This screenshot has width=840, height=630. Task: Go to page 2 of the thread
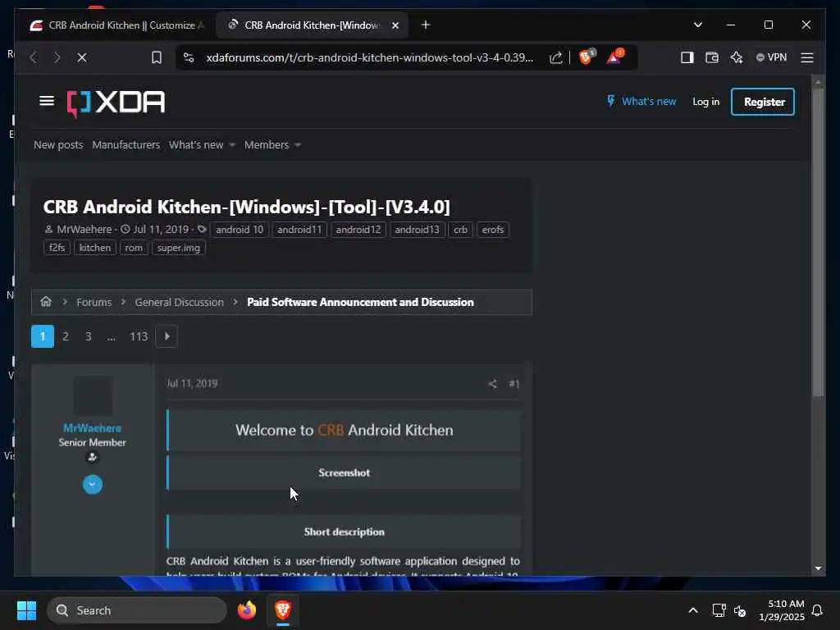tap(66, 336)
